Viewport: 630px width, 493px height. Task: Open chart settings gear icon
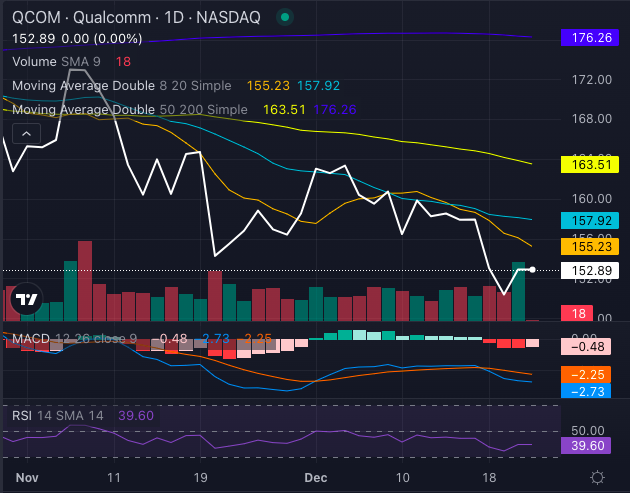pos(597,477)
